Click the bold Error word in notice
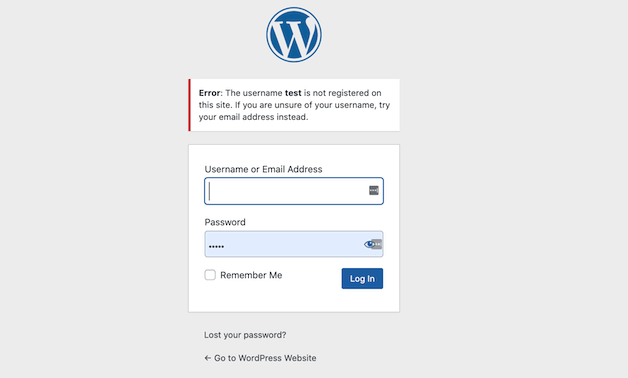The width and height of the screenshot is (628, 378). [209, 93]
